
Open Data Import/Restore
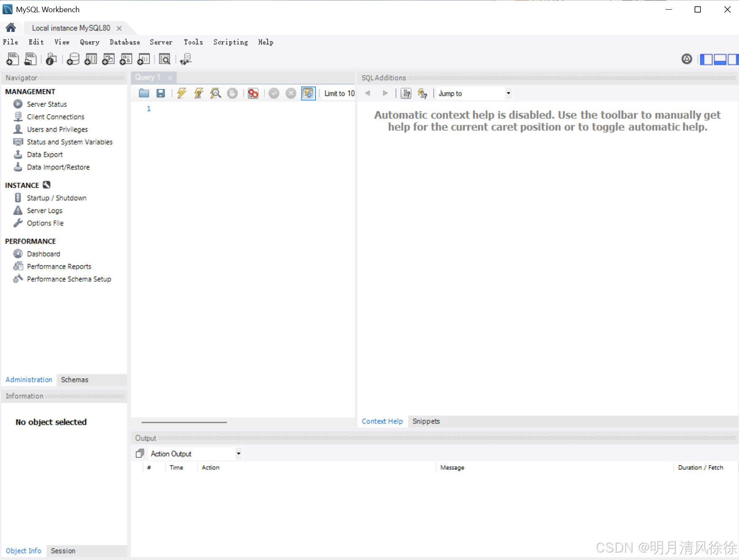click(58, 167)
